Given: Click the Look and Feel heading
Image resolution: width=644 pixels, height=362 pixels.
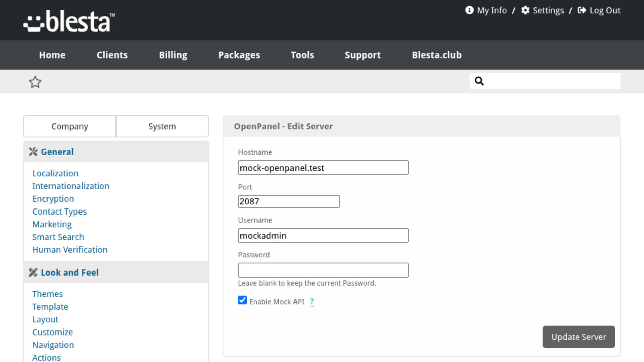Looking at the screenshot, I should [x=69, y=273].
